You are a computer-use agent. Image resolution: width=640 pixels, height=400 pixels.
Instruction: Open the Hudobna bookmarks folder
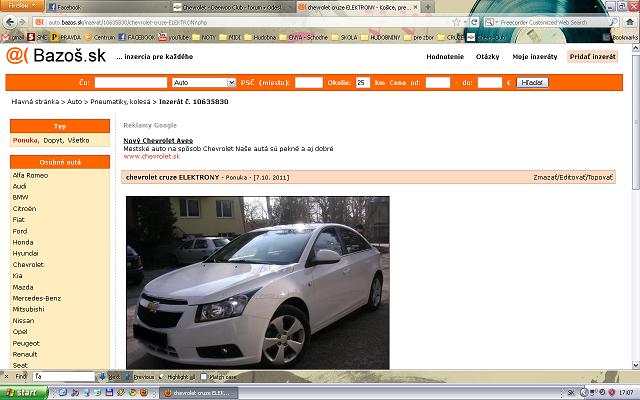tap(260, 37)
